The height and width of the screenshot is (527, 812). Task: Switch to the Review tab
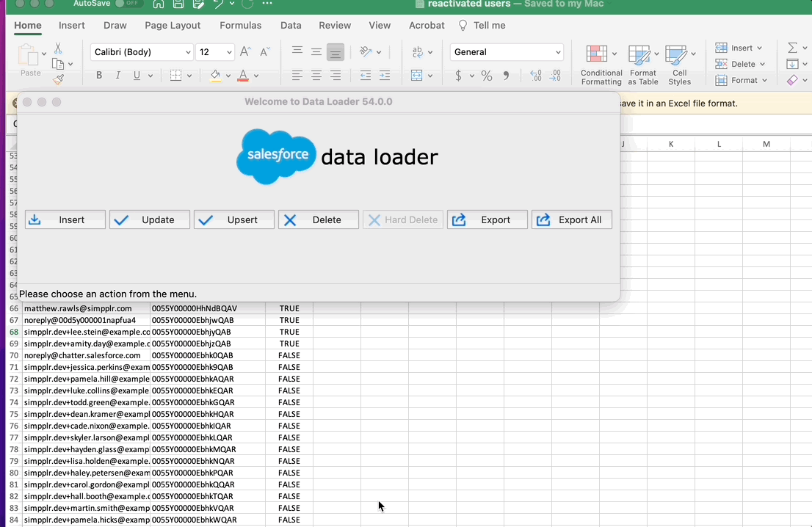(335, 26)
